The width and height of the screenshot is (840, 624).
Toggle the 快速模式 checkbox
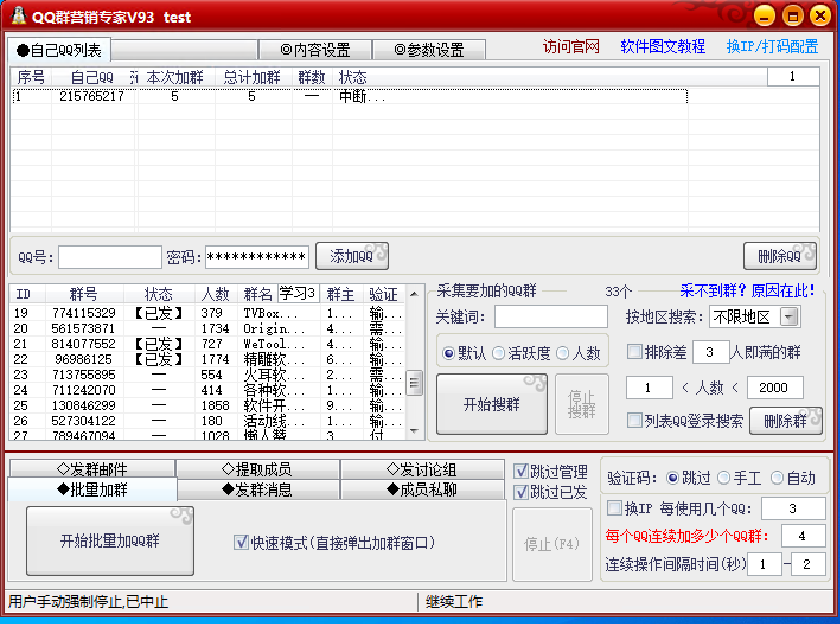click(x=241, y=542)
